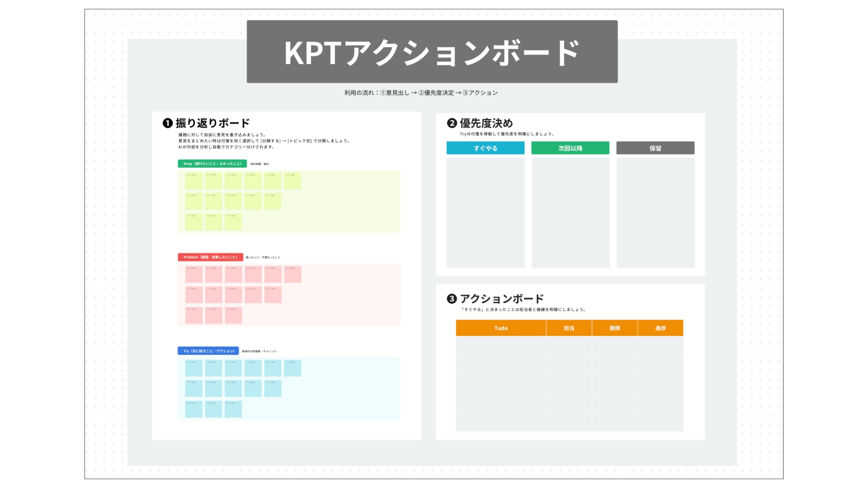Select first yellow sticky note in Keep
The height and width of the screenshot is (488, 868).
(193, 181)
